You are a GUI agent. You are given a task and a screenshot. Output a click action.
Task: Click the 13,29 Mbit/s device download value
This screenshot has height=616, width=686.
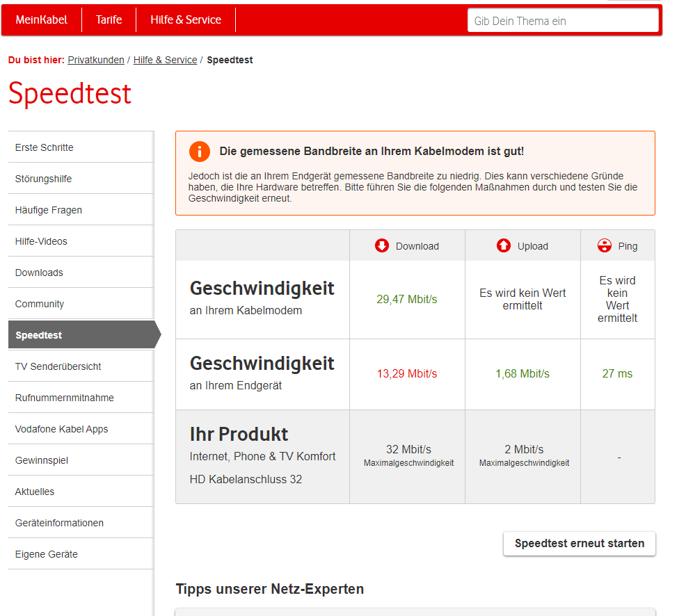(407, 374)
